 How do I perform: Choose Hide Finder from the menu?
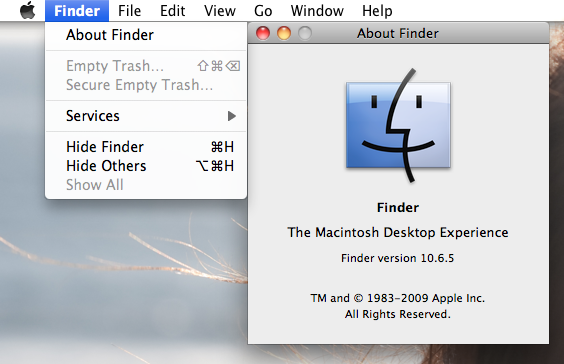(146, 147)
